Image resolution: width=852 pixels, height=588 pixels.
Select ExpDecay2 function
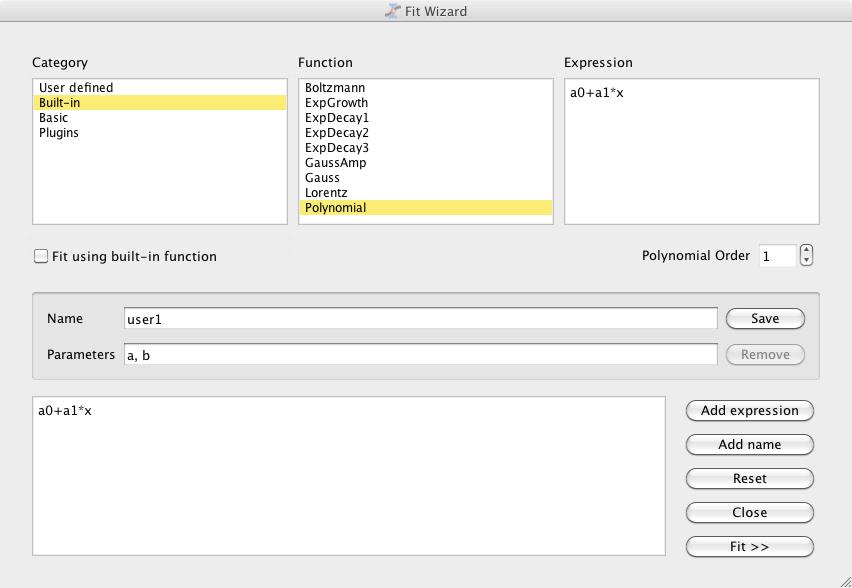click(x=337, y=133)
